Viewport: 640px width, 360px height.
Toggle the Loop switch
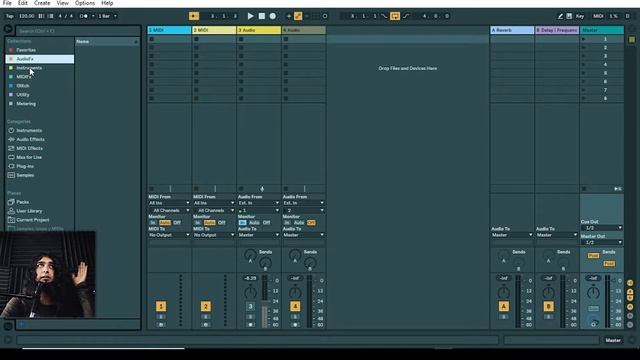[x=395, y=16]
